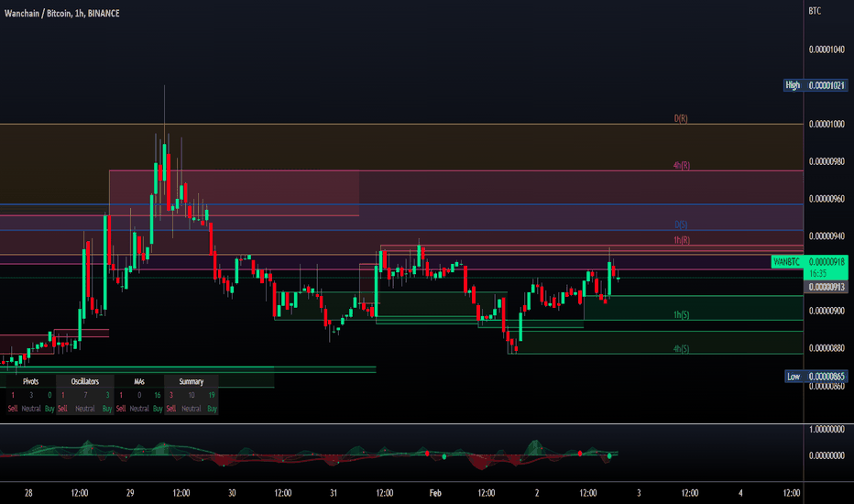The image size is (854, 504).
Task: Click the BTC currency label above the price axis
Action: click(x=815, y=11)
